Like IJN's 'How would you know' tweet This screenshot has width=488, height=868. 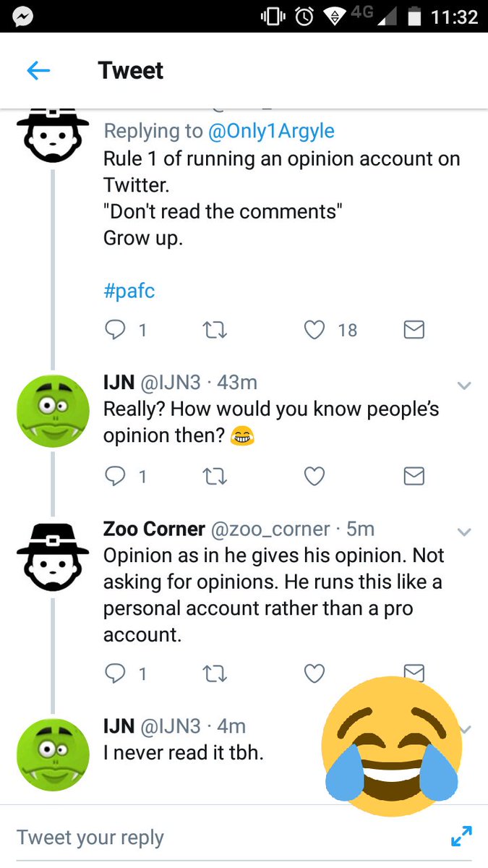[x=314, y=476]
